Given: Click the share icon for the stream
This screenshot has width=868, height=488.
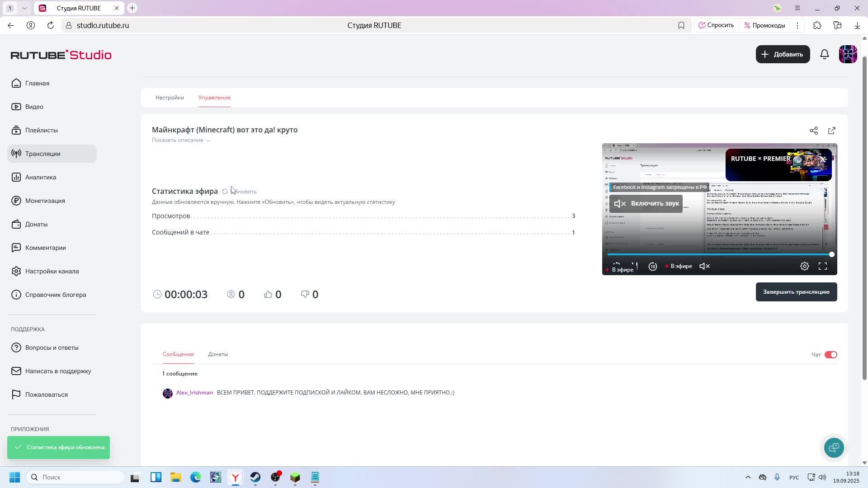Looking at the screenshot, I should click(x=814, y=131).
